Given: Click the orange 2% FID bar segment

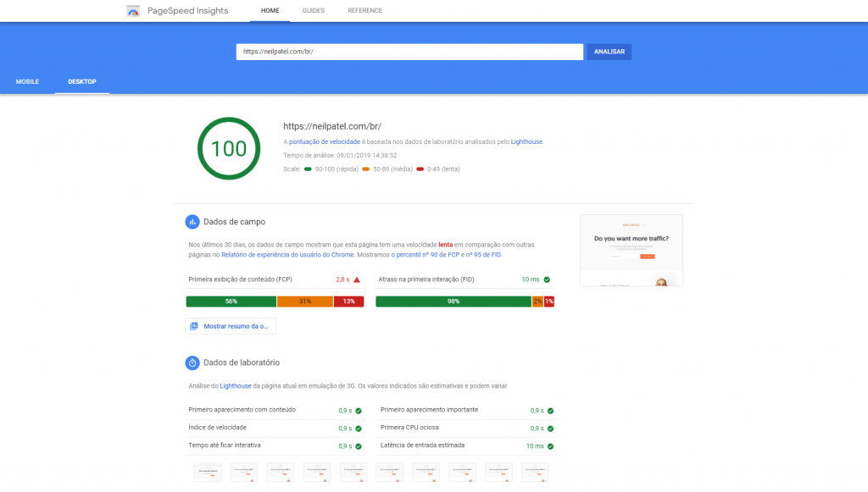Looking at the screenshot, I should (x=537, y=301).
